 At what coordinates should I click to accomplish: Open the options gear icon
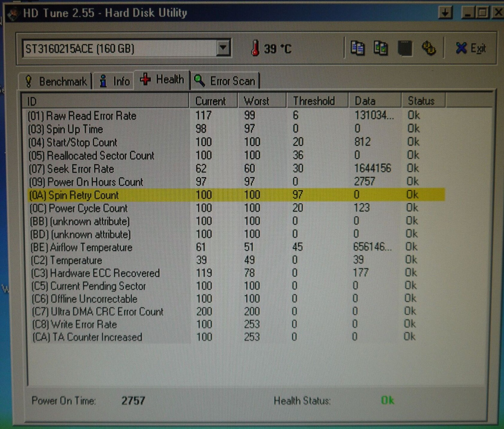pyautogui.click(x=429, y=49)
